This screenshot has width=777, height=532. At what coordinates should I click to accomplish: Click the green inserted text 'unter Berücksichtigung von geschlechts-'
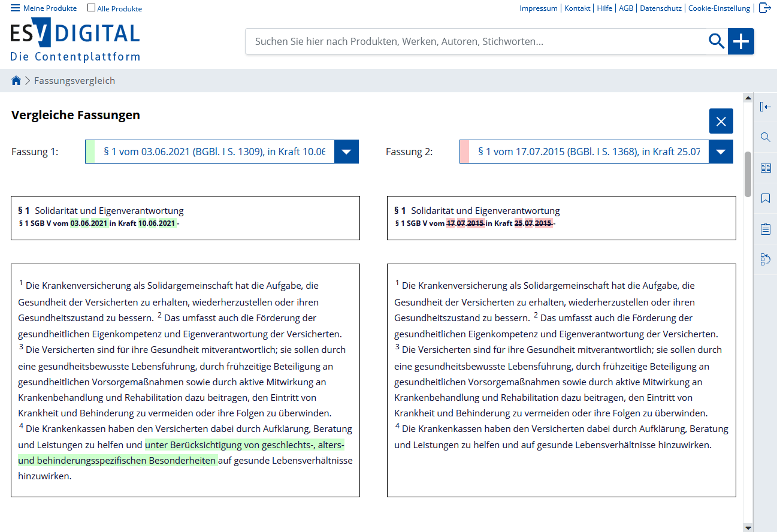tap(230, 445)
